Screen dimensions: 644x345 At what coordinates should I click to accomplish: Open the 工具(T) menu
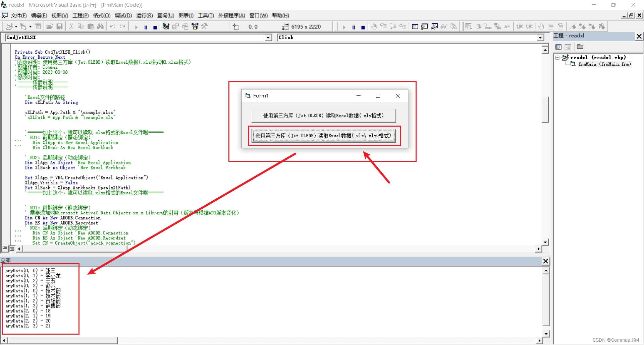[x=206, y=15]
